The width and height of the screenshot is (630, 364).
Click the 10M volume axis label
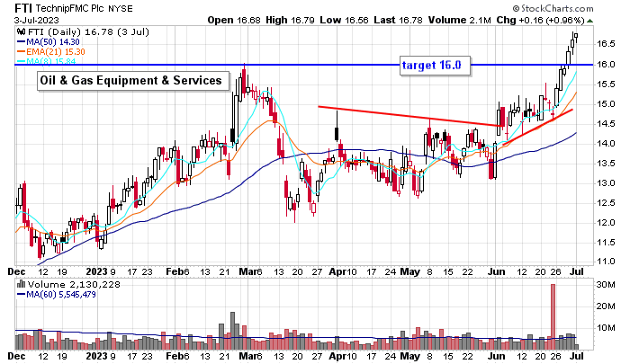click(x=606, y=328)
